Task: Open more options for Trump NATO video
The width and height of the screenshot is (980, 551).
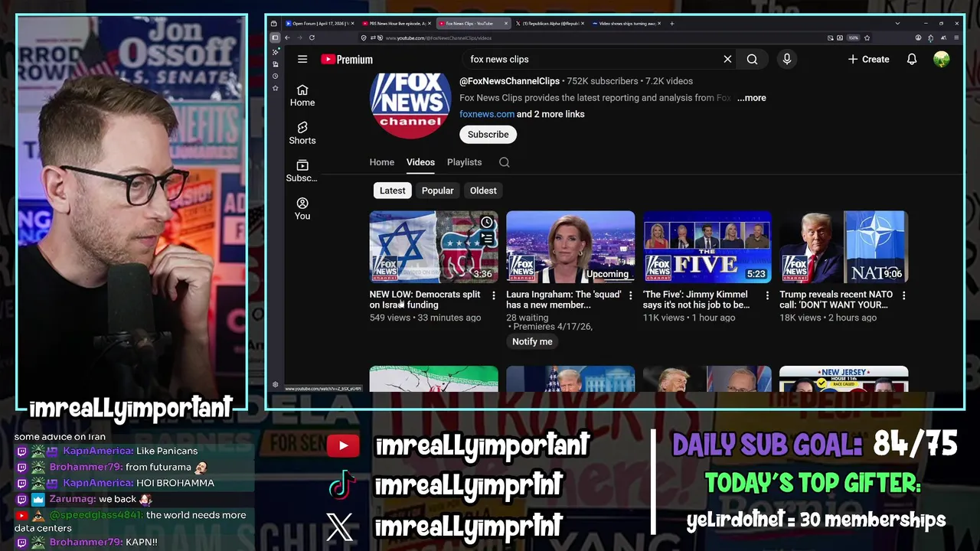Action: coord(903,295)
